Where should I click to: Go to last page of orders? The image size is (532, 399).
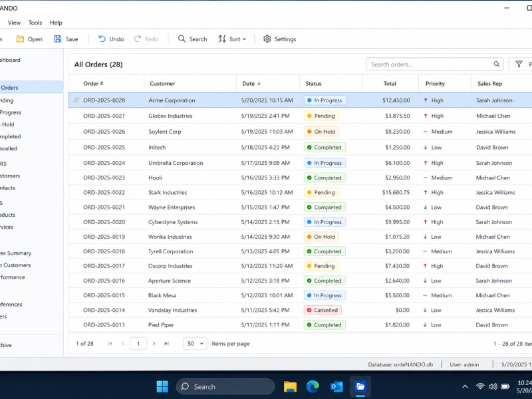[x=166, y=343]
